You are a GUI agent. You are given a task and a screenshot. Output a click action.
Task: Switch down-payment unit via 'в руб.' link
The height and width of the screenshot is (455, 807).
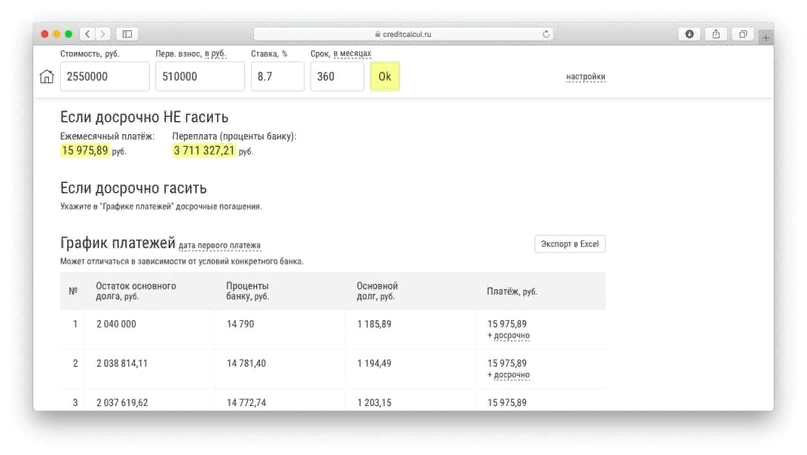coord(215,54)
